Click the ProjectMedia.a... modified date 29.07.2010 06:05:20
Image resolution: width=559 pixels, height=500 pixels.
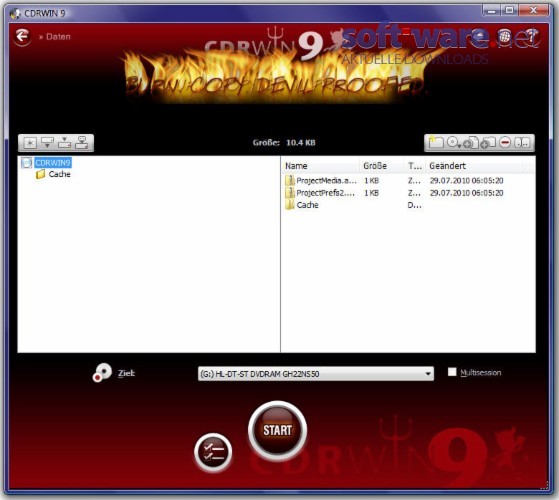pos(466,181)
